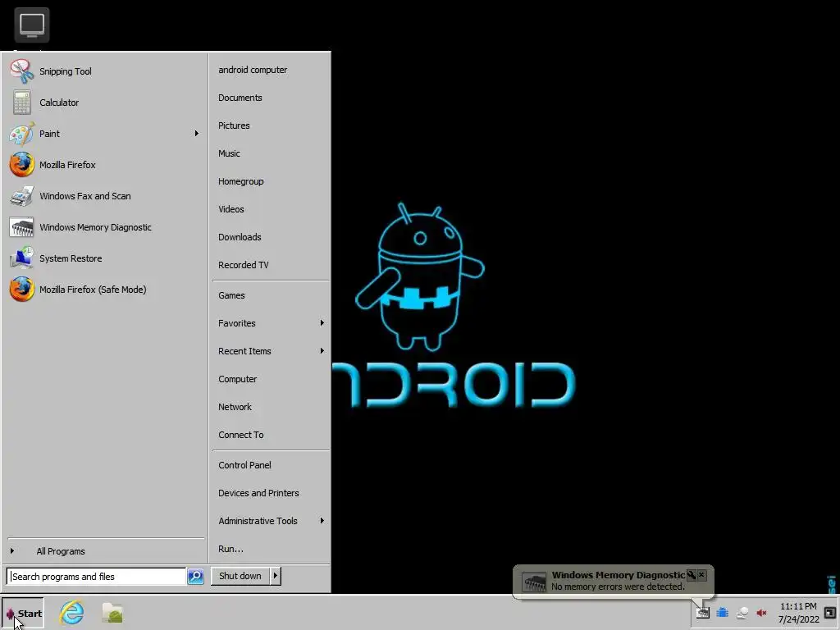Open Devices and Printers

[258, 493]
